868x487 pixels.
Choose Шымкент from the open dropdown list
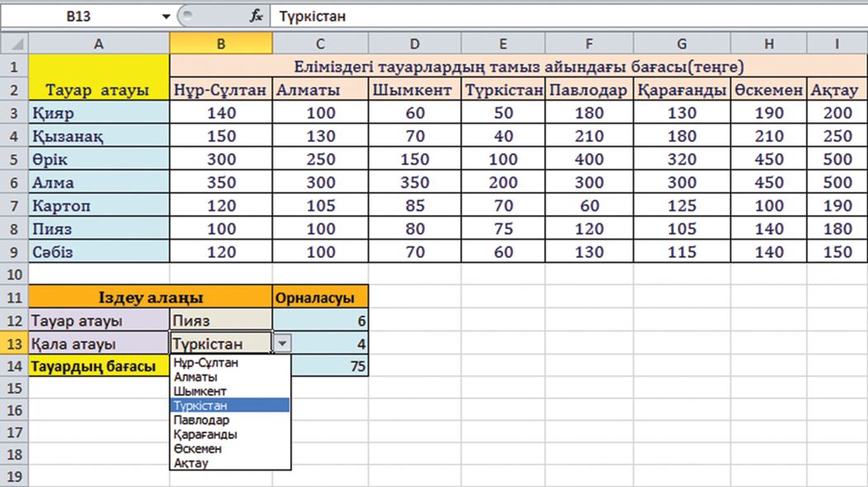(230, 391)
